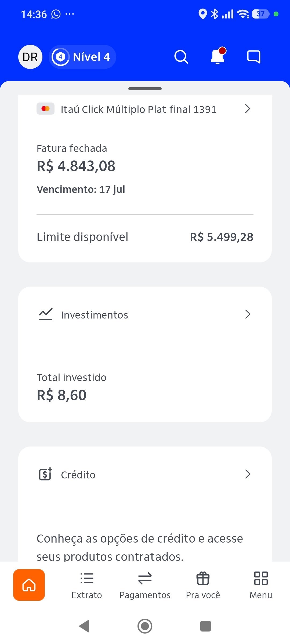The height and width of the screenshot is (644, 290).
Task: Tap the sheet drag handle bar
Action: point(145,89)
